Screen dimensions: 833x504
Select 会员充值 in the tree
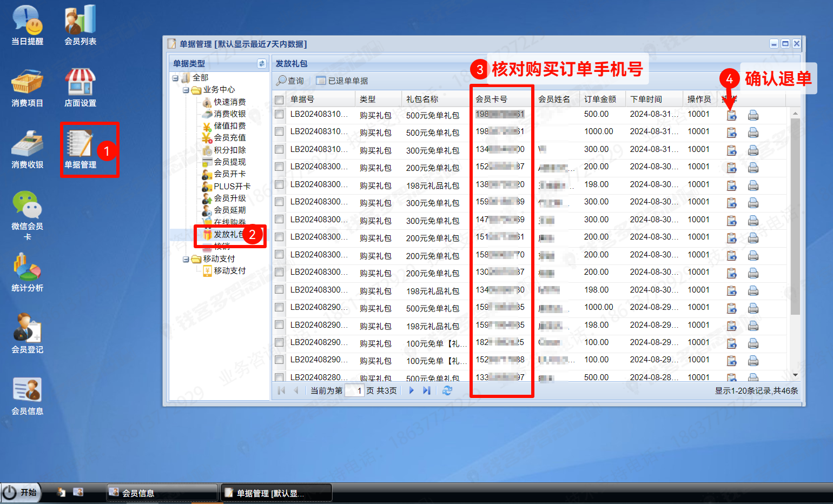click(230, 138)
